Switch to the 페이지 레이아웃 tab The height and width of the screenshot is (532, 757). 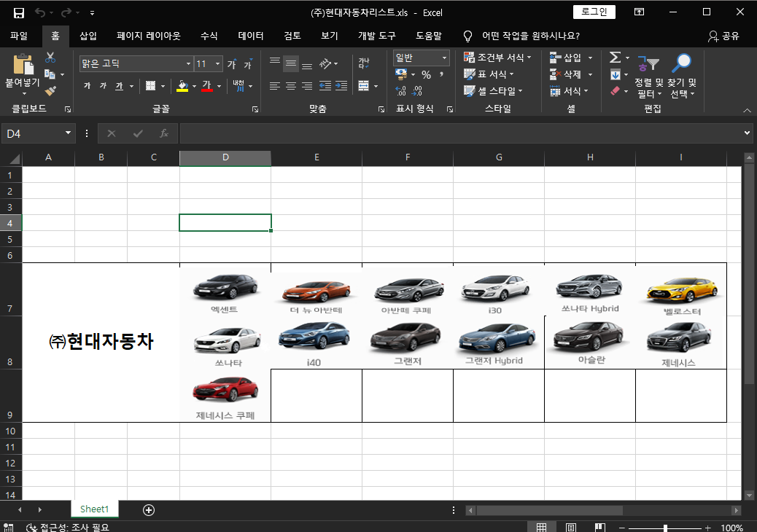148,36
